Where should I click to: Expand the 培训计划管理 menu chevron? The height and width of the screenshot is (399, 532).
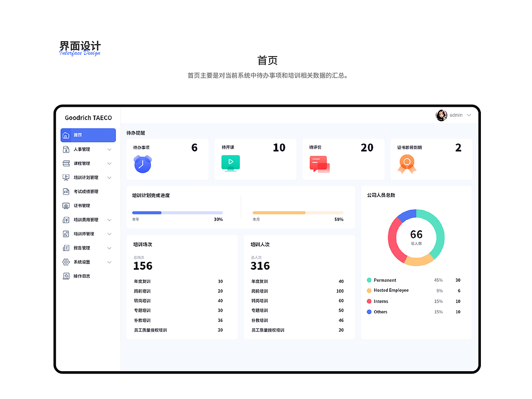coord(109,178)
